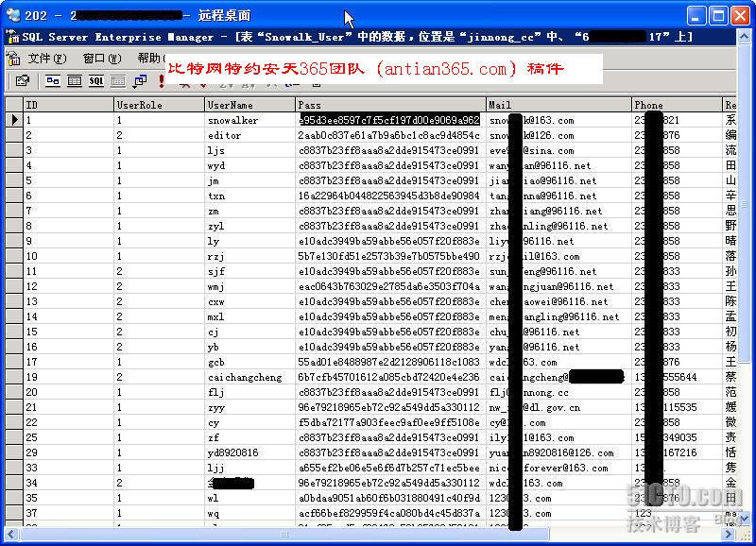Select the username cell "snowalker"

(x=249, y=120)
